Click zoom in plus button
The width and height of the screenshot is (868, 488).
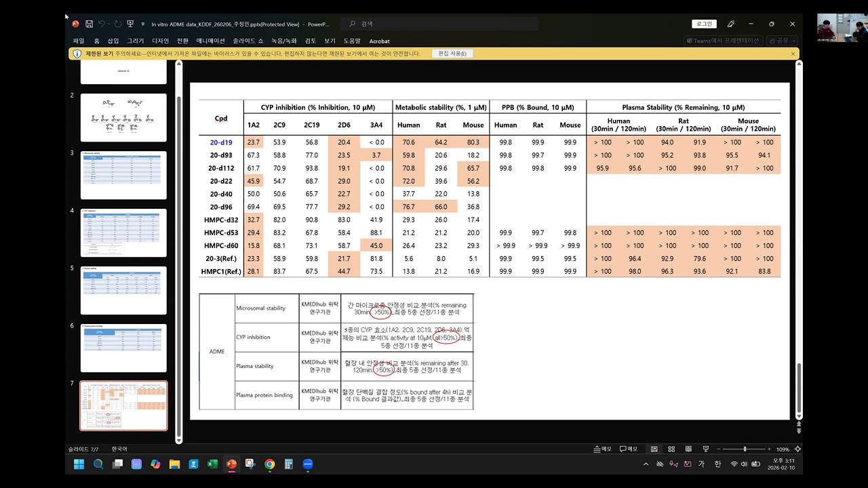pyautogui.click(x=770, y=449)
